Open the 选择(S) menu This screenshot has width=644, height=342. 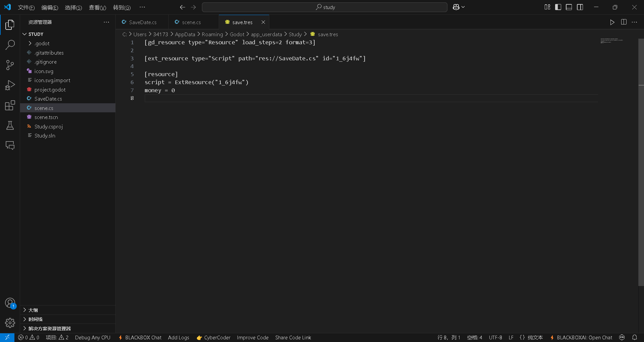tap(73, 7)
